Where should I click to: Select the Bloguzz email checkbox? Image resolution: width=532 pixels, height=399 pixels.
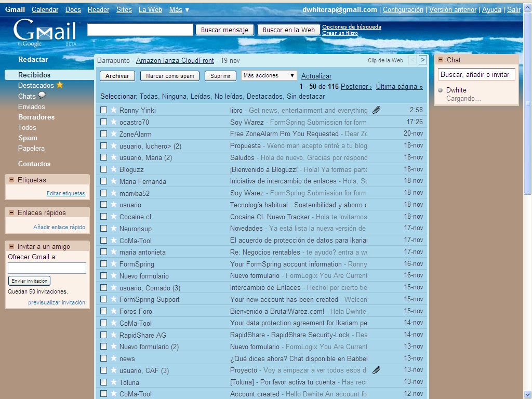click(x=104, y=169)
